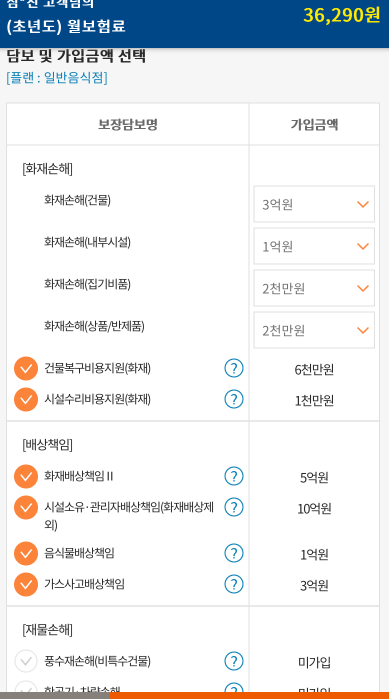Uncheck 건물복구비용지원(화재) coverage
This screenshot has height=699, width=389.
[x=26, y=369]
